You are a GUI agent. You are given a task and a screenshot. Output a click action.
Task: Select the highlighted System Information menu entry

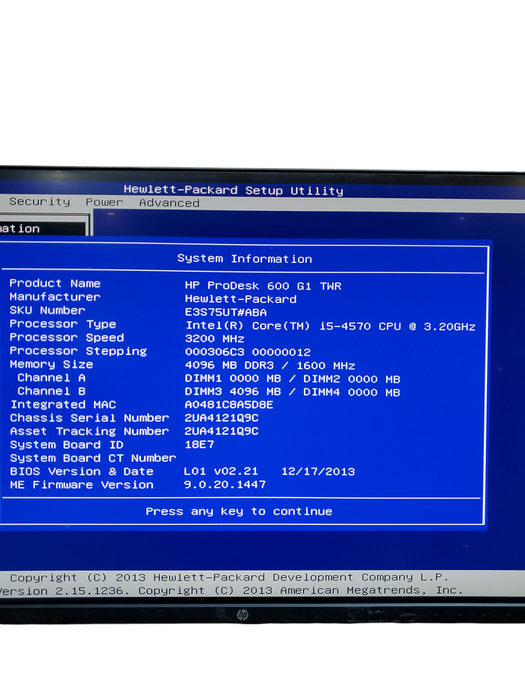point(43,229)
